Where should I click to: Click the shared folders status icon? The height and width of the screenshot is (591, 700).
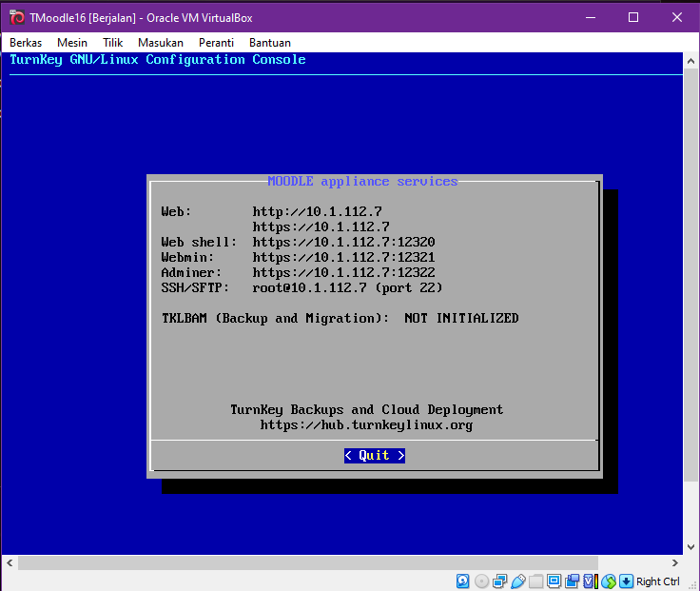[x=535, y=581]
